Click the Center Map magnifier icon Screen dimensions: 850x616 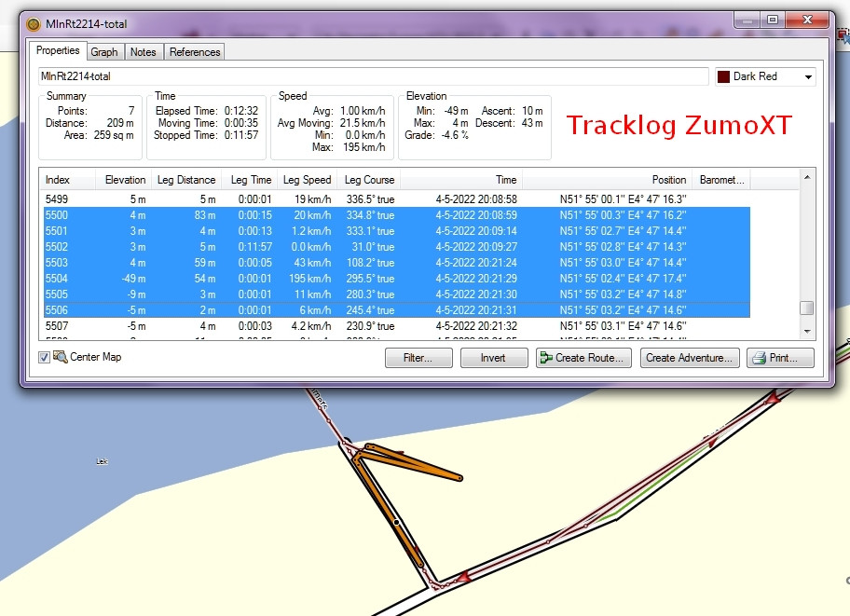tap(61, 357)
